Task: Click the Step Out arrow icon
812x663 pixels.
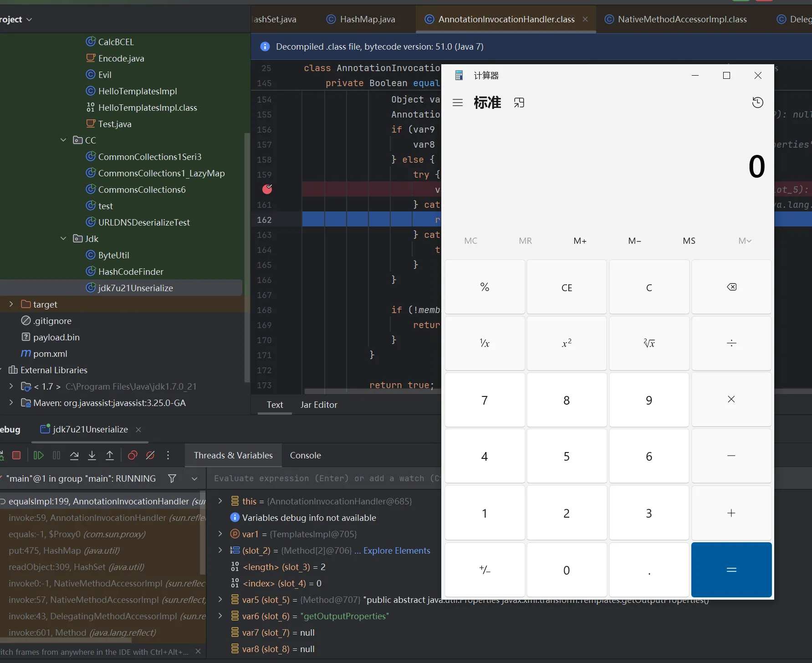Action: point(110,455)
